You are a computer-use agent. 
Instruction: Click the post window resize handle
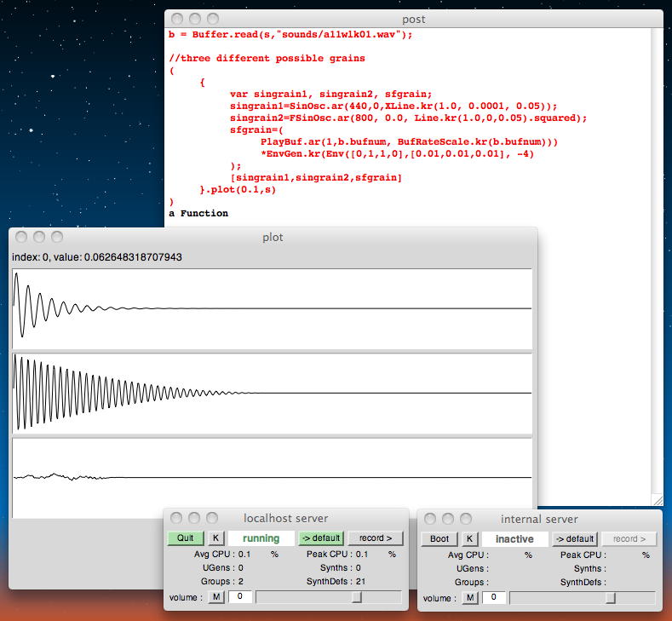657,500
